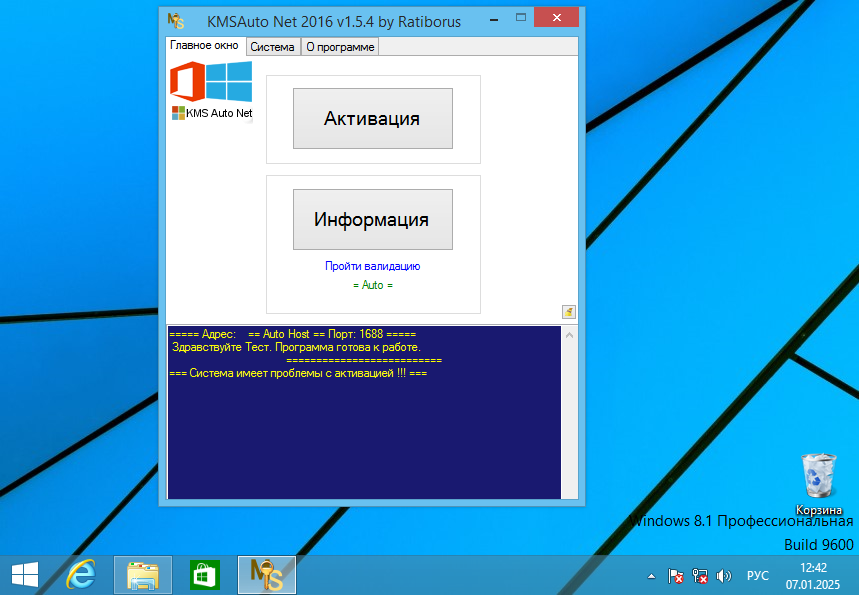This screenshot has height=595, width=859.
Task: Open the О программе tab
Action: 339,46
